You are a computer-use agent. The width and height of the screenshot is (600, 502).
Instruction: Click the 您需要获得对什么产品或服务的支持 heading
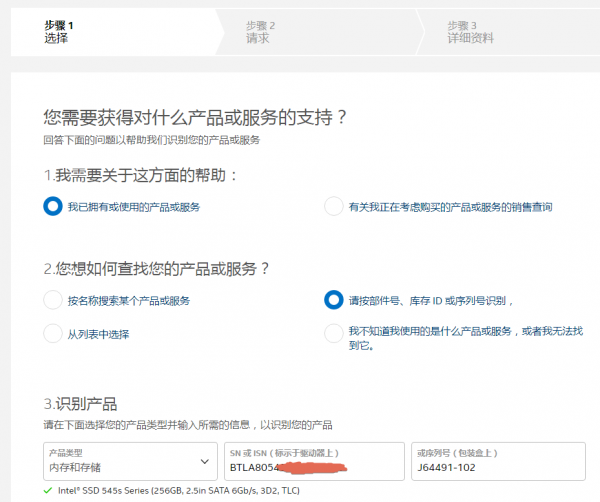[195, 117]
